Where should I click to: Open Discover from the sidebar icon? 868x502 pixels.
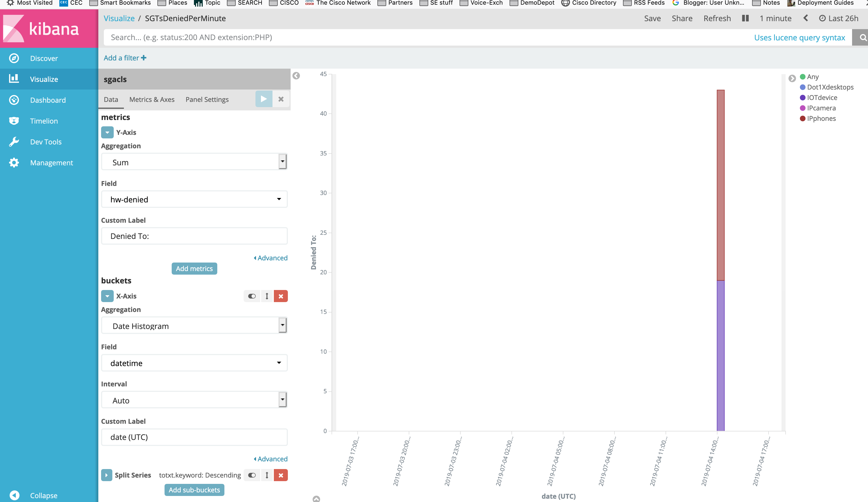14,58
